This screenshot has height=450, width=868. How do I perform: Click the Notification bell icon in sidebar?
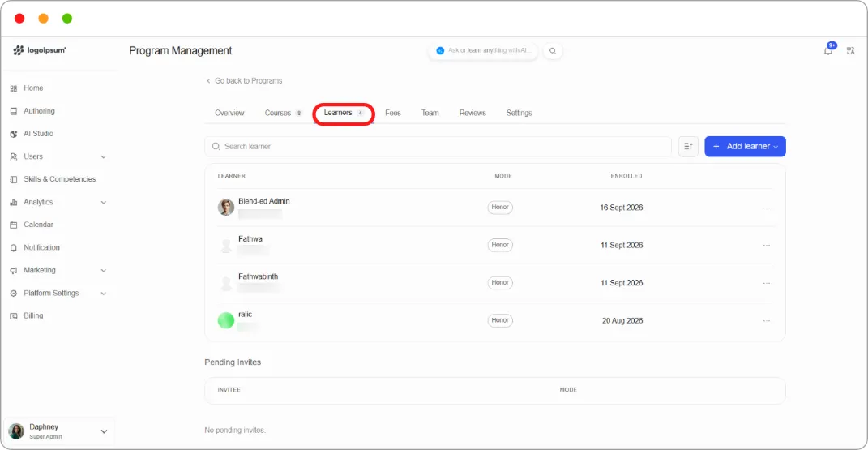coord(14,248)
